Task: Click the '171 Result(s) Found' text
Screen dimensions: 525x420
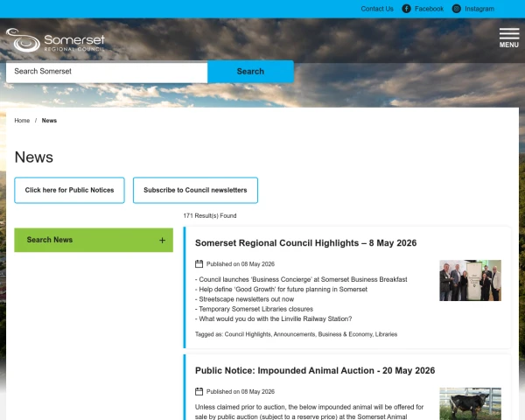Action: pyautogui.click(x=210, y=216)
